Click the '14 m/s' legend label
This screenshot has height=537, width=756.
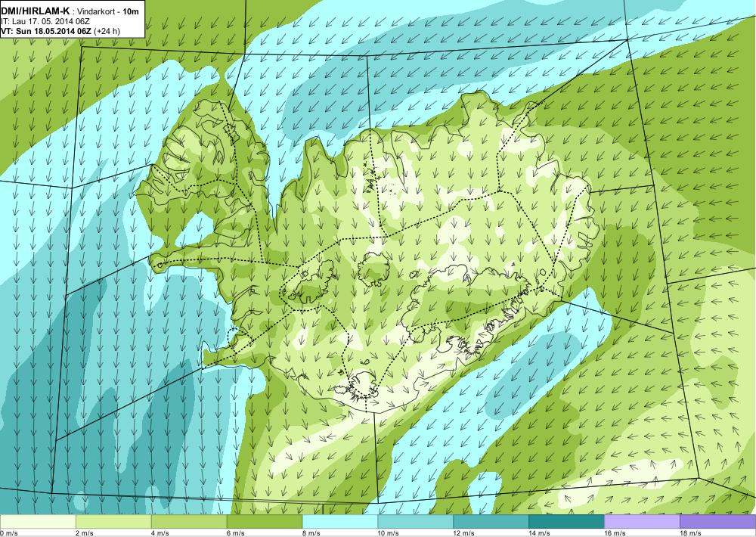pyautogui.click(x=540, y=533)
